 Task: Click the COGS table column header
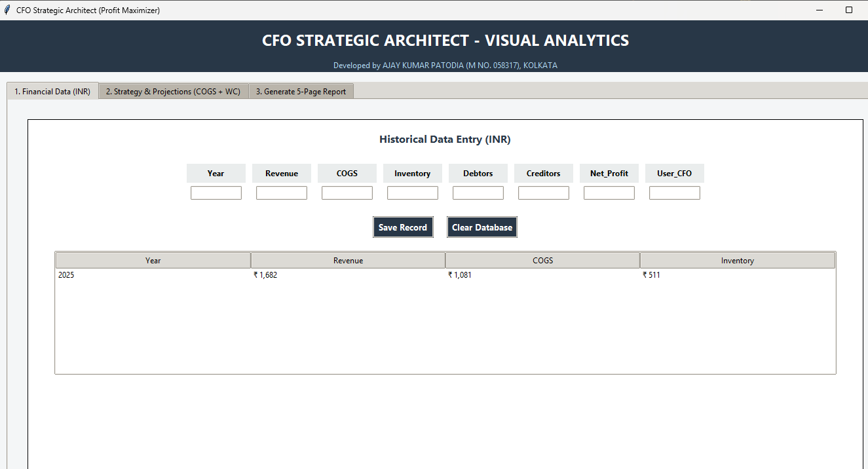(x=542, y=261)
